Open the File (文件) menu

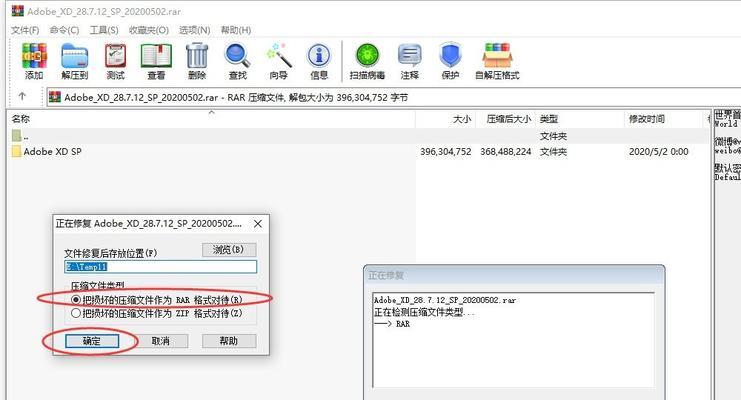pyautogui.click(x=25, y=30)
